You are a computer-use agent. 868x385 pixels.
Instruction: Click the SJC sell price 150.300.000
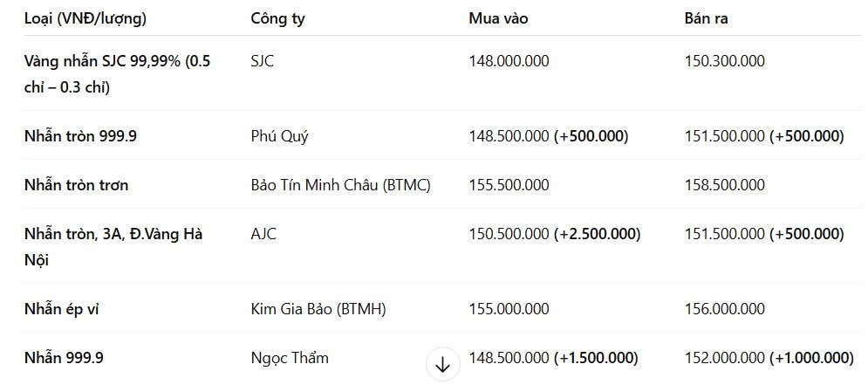[x=724, y=61]
